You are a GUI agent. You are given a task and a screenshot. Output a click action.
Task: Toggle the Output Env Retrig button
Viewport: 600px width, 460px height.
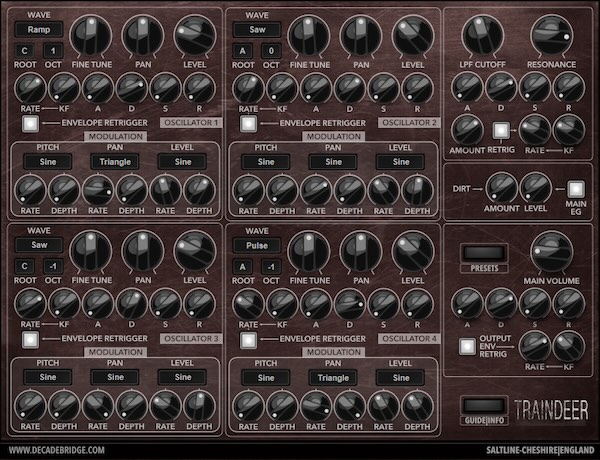click(467, 346)
